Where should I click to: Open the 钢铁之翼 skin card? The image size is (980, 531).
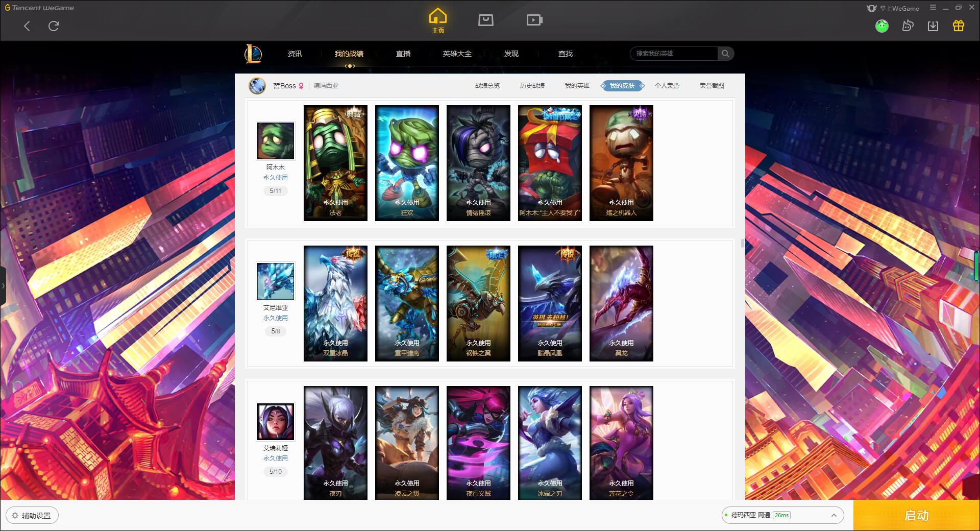pyautogui.click(x=478, y=303)
